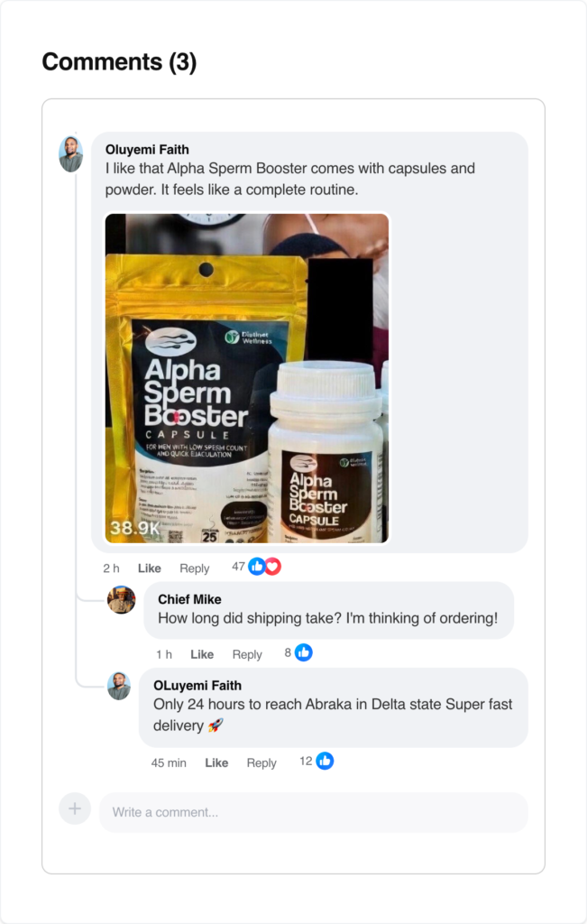This screenshot has width=587, height=924.
Task: Click the thumbs-up icon on Chief Mike's comment
Action: (x=304, y=652)
